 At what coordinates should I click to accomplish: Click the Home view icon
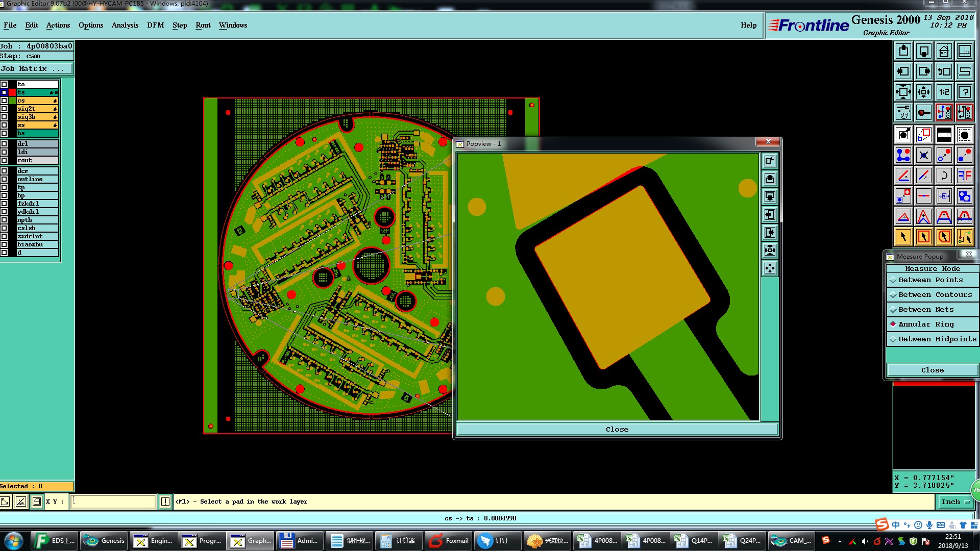tap(944, 51)
